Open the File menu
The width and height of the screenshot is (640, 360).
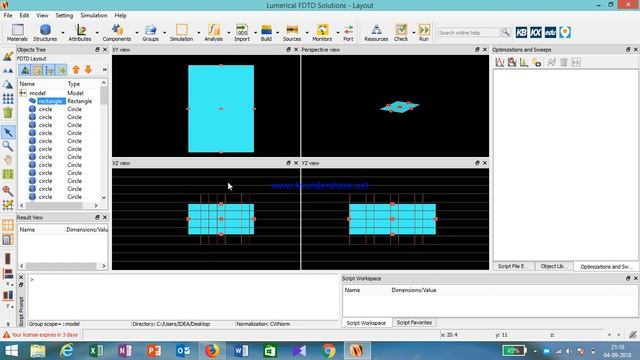[x=8, y=16]
